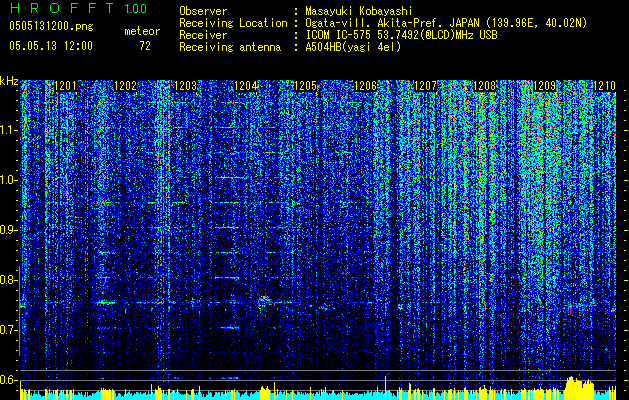629x400 pixels.
Task: Click the 1204 time marker
Action: pyautogui.click(x=246, y=86)
